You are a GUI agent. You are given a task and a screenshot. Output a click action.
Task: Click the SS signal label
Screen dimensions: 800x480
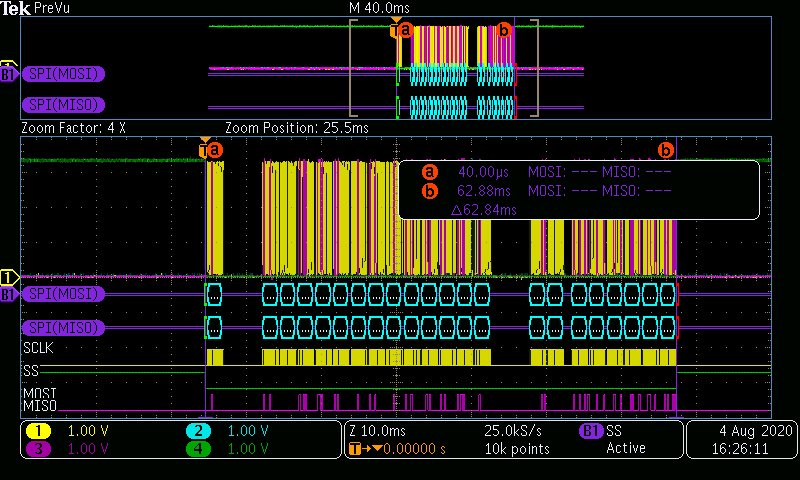[x=31, y=370]
